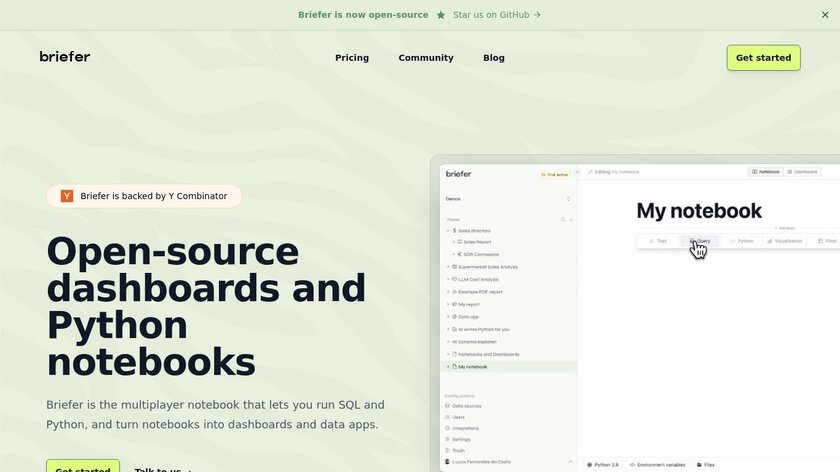Go to the Community page

click(x=426, y=58)
